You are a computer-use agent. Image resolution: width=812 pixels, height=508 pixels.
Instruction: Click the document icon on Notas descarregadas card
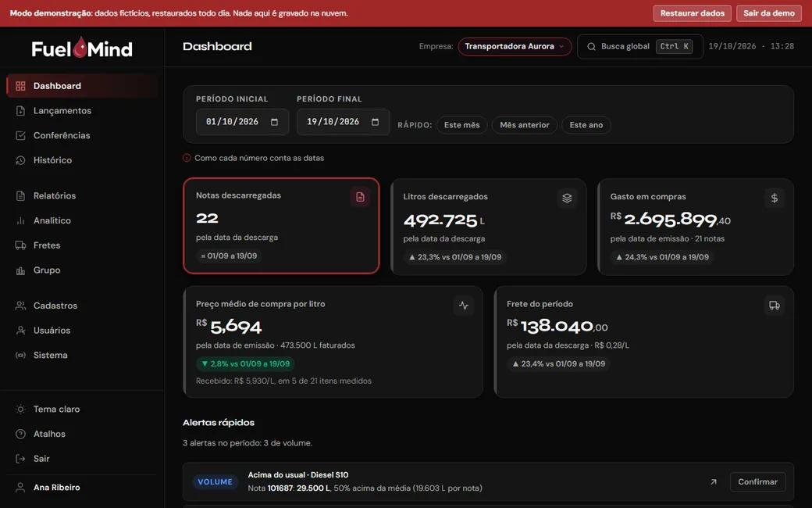tap(360, 197)
